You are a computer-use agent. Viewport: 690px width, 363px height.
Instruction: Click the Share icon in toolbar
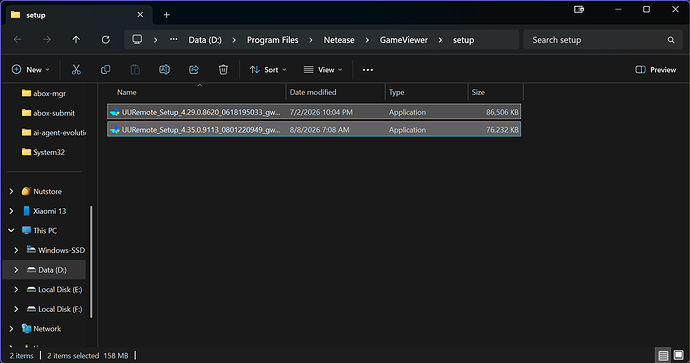click(x=194, y=70)
